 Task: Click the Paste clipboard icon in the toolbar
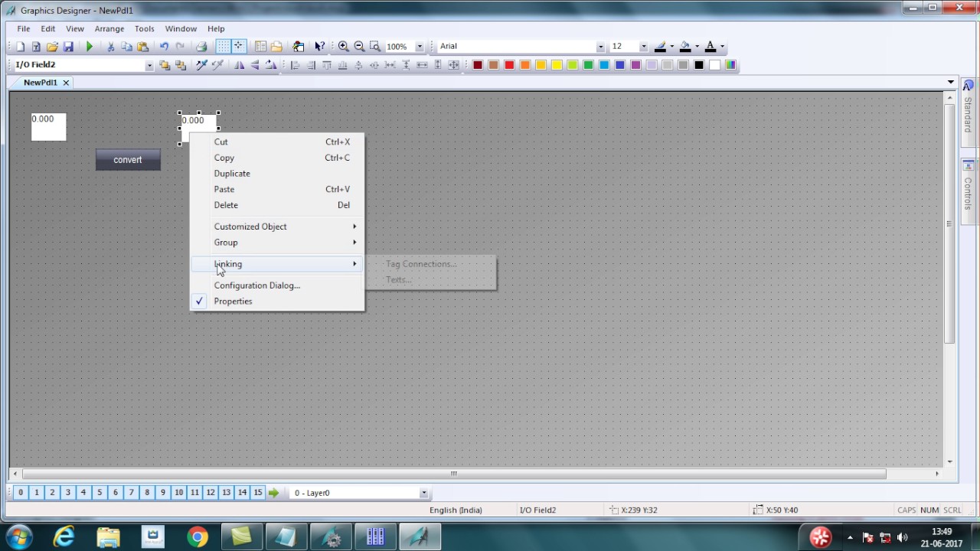(x=143, y=47)
